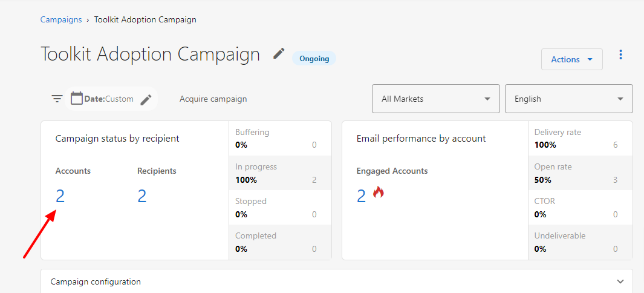
Task: Select the Delivery rate metric row
Action: 581,139
